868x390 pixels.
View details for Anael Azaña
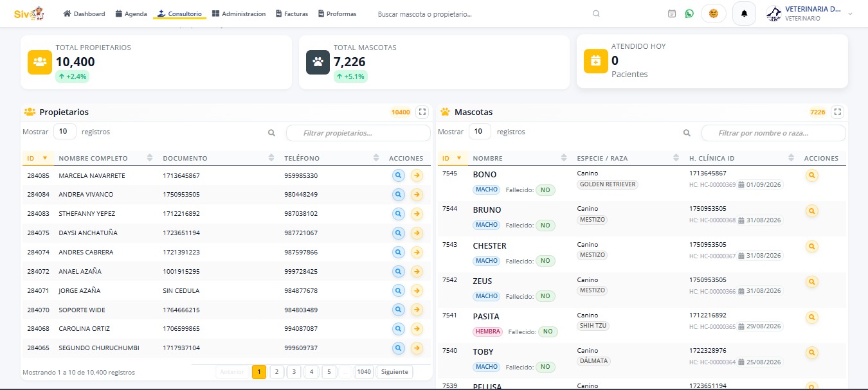(398, 271)
